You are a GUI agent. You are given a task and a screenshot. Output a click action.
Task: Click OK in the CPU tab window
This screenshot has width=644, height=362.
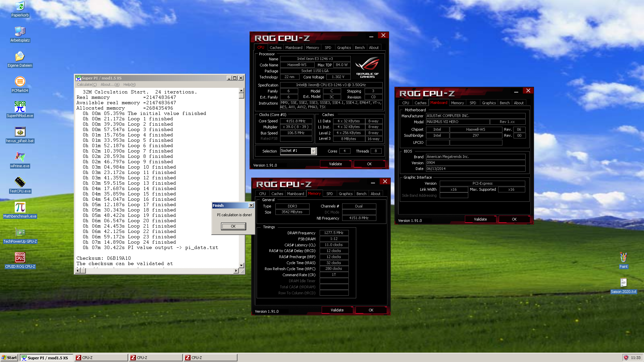369,164
